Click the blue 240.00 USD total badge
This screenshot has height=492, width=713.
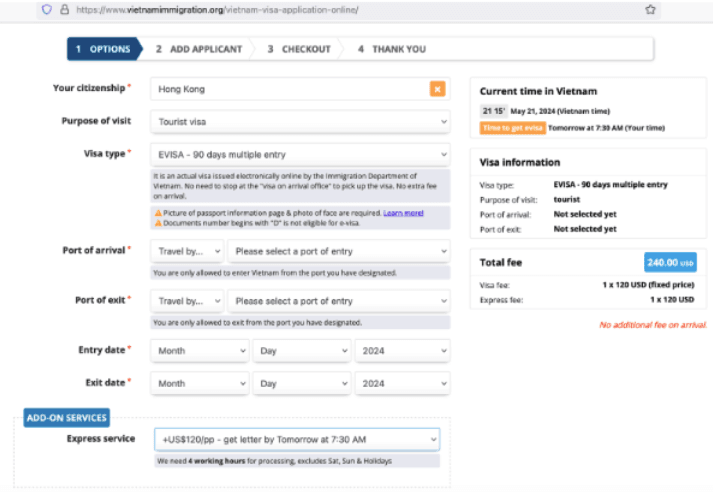pyautogui.click(x=670, y=262)
